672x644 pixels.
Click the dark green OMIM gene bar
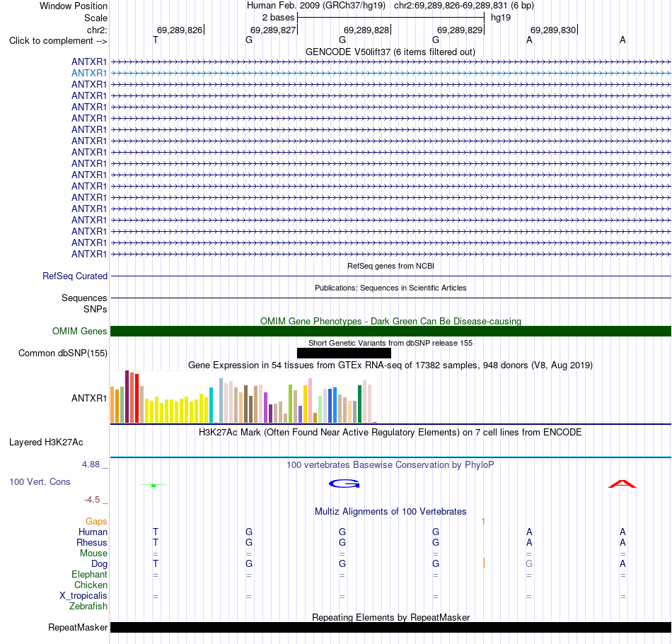390,331
